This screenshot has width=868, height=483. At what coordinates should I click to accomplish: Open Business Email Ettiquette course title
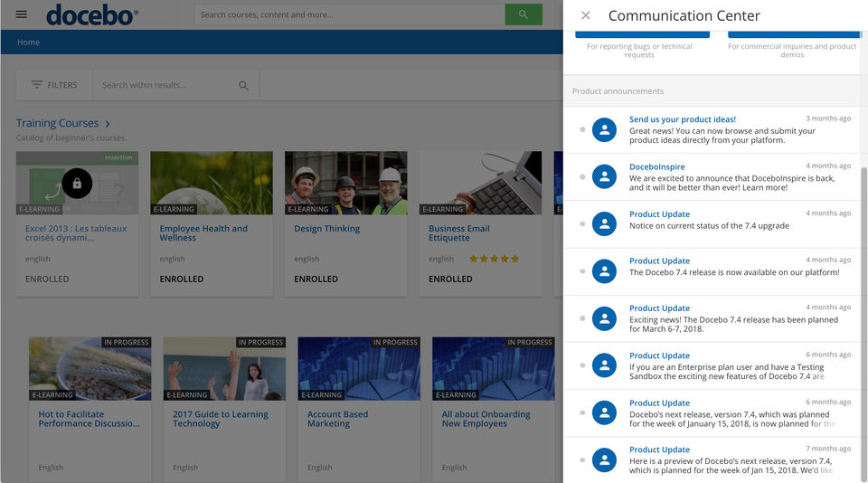(459, 233)
